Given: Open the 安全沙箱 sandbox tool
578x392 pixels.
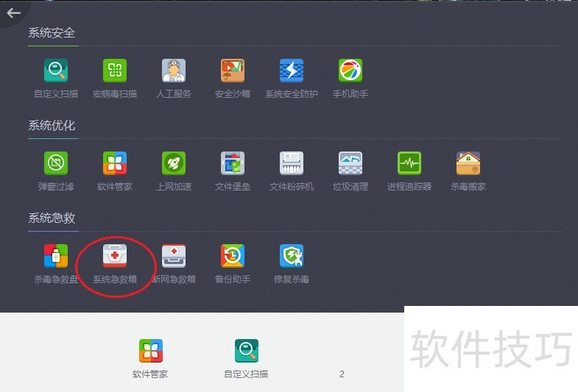Looking at the screenshot, I should pyautogui.click(x=233, y=71).
